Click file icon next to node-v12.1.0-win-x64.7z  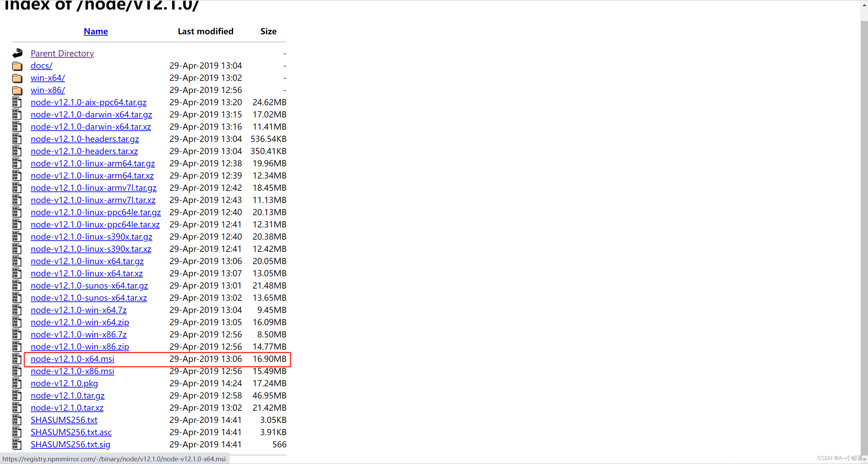pos(17,310)
